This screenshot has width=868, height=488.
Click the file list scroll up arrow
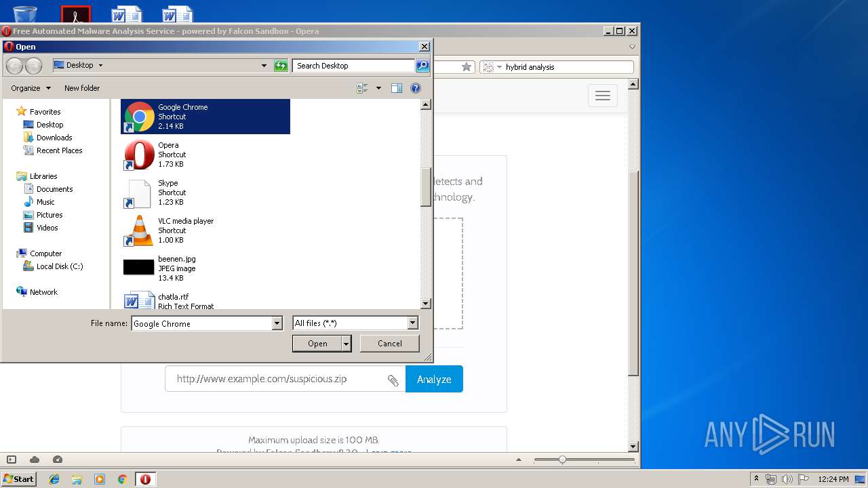point(426,104)
